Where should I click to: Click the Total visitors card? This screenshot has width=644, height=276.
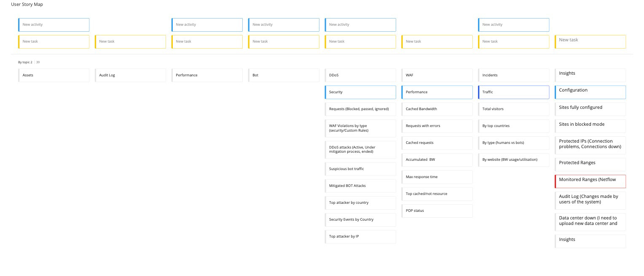click(x=514, y=109)
